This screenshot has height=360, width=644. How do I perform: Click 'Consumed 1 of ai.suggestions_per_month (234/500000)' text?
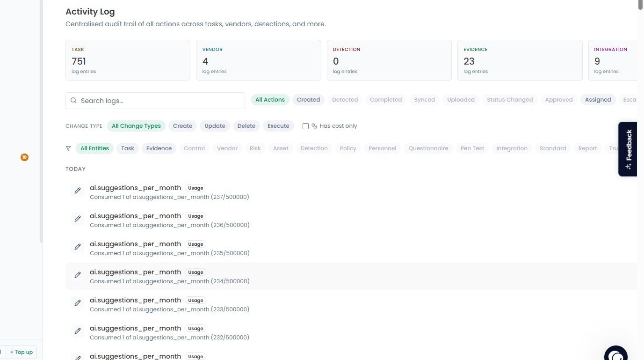(x=169, y=281)
